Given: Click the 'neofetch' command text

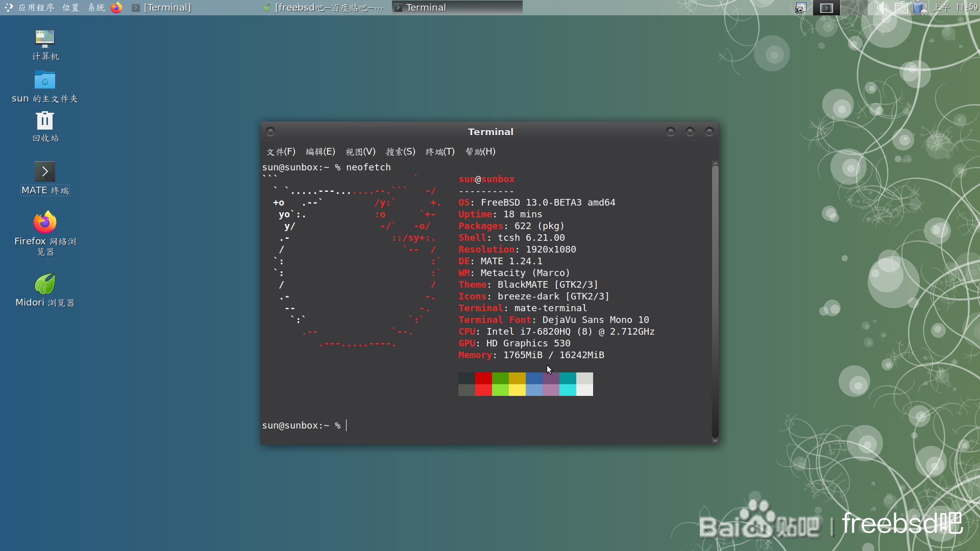Looking at the screenshot, I should click(369, 167).
